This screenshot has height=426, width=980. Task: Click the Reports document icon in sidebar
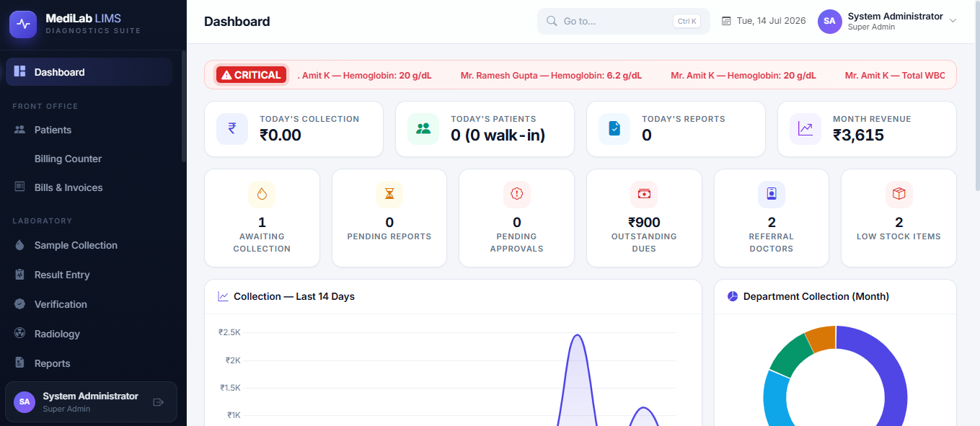pos(20,363)
